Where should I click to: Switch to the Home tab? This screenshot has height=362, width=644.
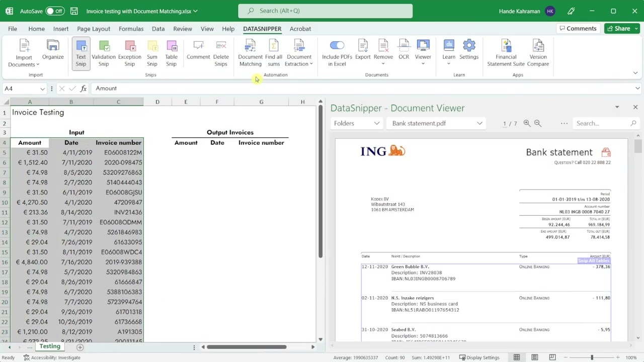click(36, 29)
